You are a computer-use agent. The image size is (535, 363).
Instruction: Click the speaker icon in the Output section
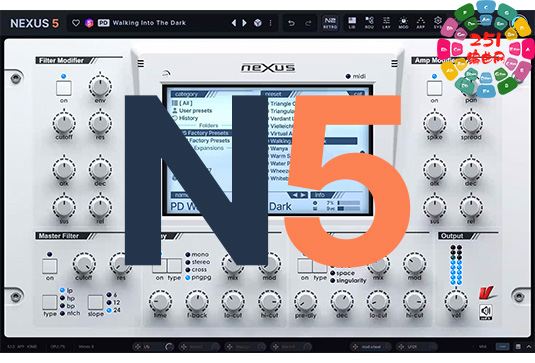[486, 312]
